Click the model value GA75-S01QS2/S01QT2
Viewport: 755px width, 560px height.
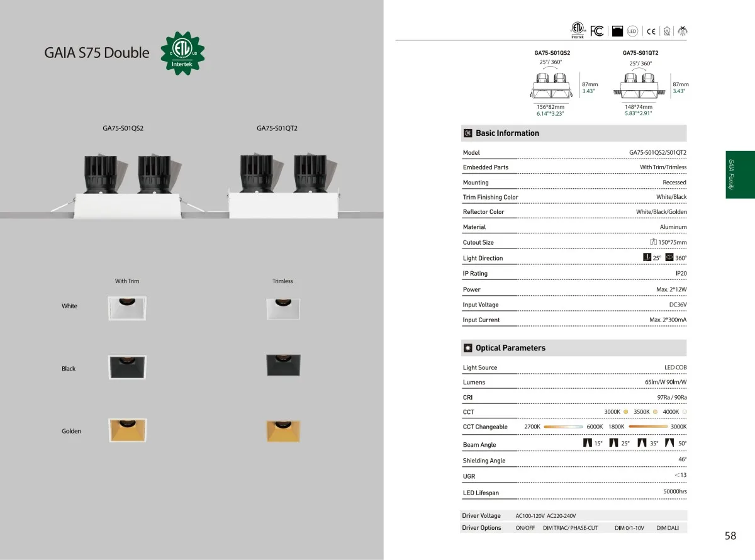pyautogui.click(x=657, y=153)
